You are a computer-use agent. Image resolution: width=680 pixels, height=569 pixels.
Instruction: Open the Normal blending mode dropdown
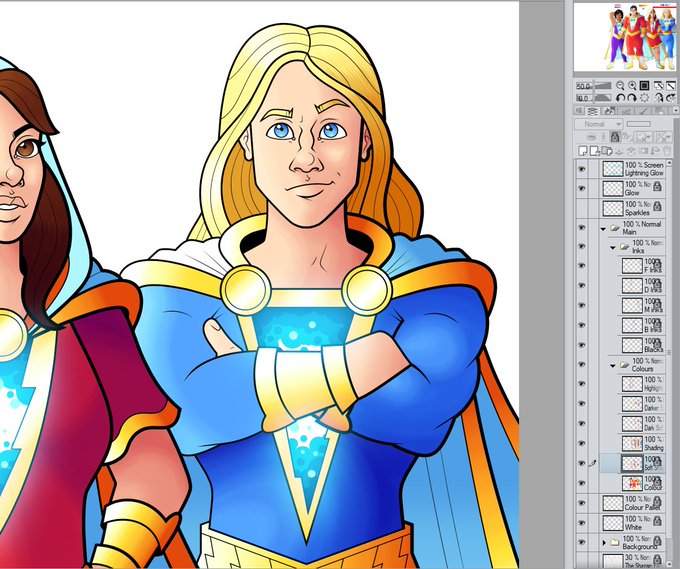pyautogui.click(x=599, y=124)
